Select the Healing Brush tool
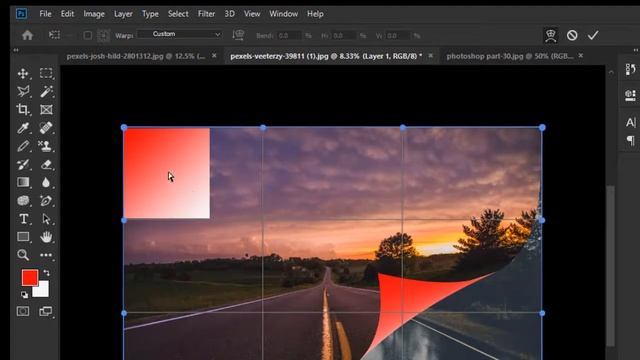Viewport: 640px width, 360px height. 46,128
